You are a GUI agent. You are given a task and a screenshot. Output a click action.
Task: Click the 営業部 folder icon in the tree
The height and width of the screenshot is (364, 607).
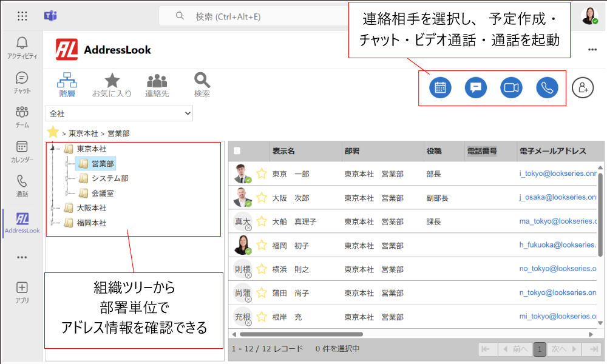click(83, 164)
